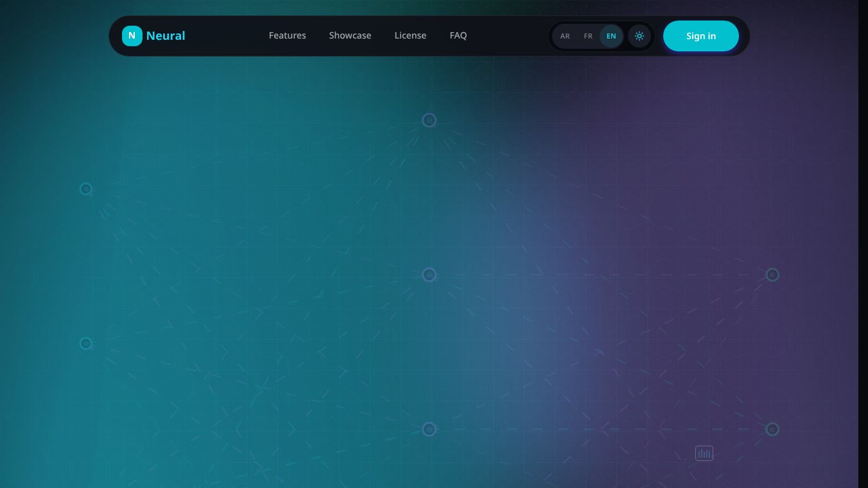Screen dimensions: 868x488
Task: Click the N logo icon
Action: pos(132,36)
